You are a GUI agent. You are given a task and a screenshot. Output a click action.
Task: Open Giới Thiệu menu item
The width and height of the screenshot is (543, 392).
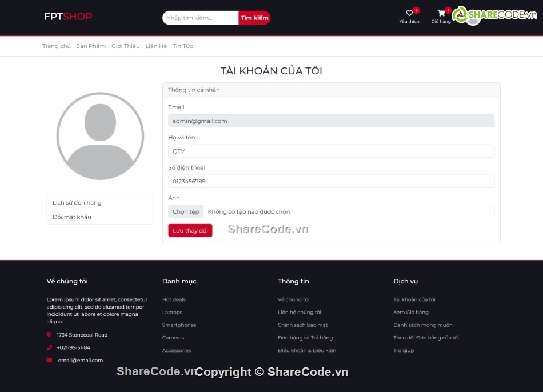click(126, 46)
